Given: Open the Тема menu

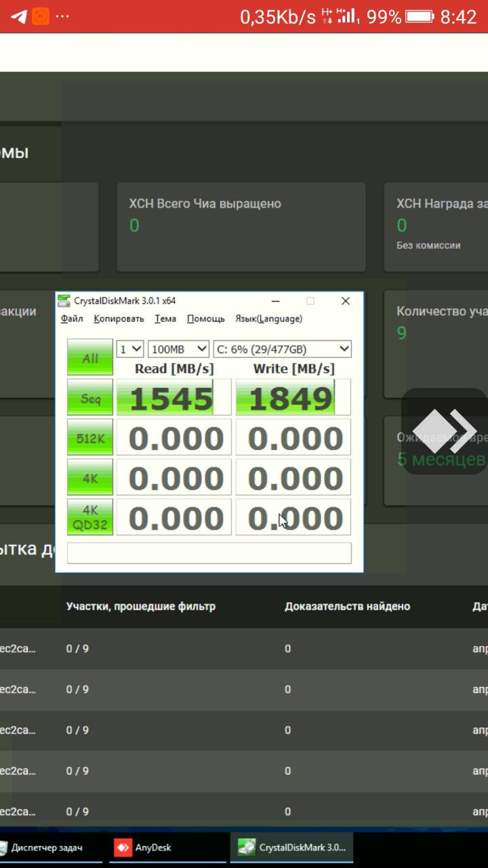Looking at the screenshot, I should [165, 319].
